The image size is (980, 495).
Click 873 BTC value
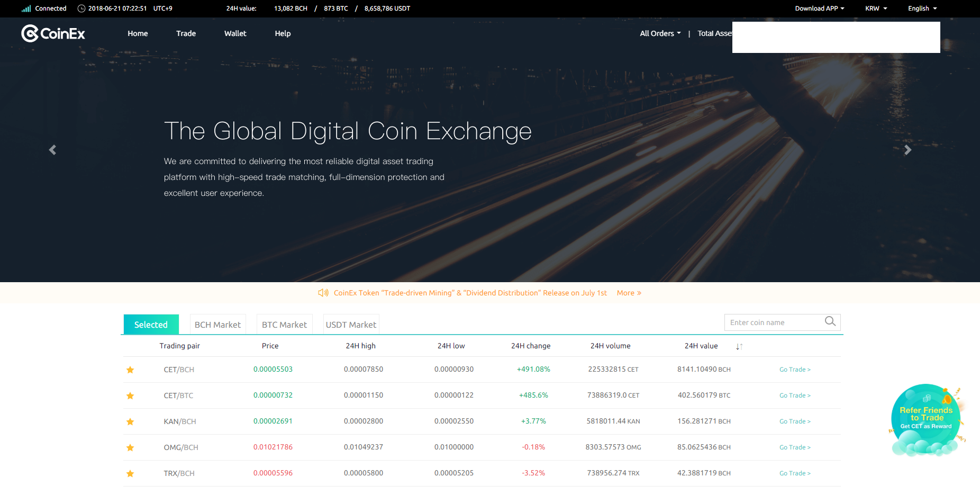tap(336, 8)
